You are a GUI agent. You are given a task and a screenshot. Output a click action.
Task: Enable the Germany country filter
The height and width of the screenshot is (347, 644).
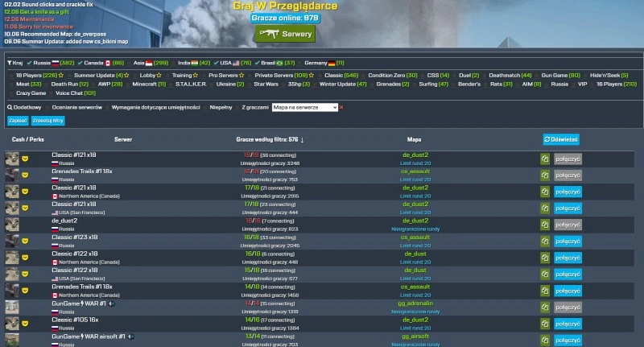(x=300, y=64)
